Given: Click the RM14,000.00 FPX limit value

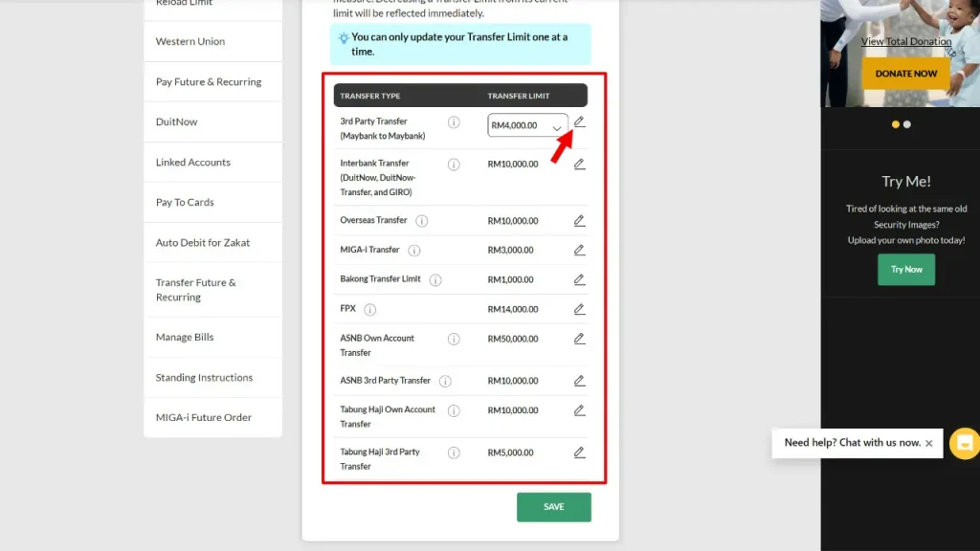Looking at the screenshot, I should click(513, 309).
